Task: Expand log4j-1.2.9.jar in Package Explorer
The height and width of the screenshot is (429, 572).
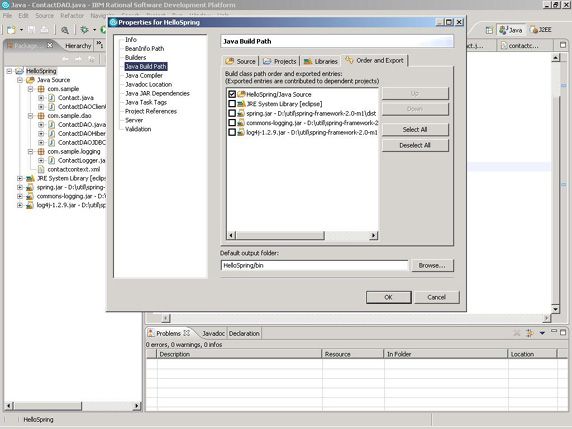Action: click(20, 205)
